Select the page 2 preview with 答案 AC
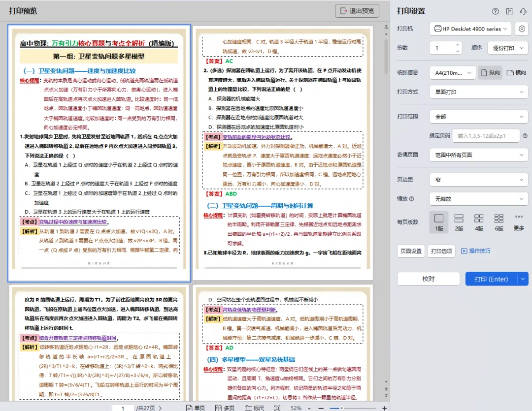The height and width of the screenshot is (411, 532). click(283, 153)
